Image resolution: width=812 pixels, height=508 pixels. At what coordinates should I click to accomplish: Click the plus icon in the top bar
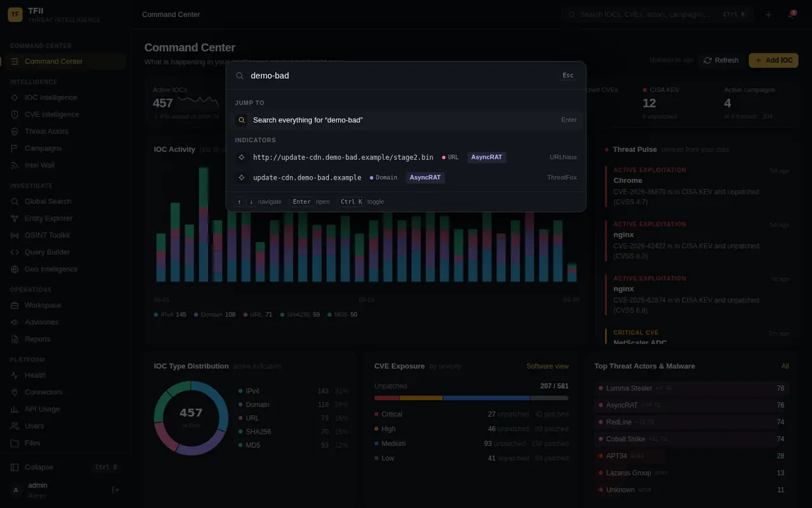[768, 15]
